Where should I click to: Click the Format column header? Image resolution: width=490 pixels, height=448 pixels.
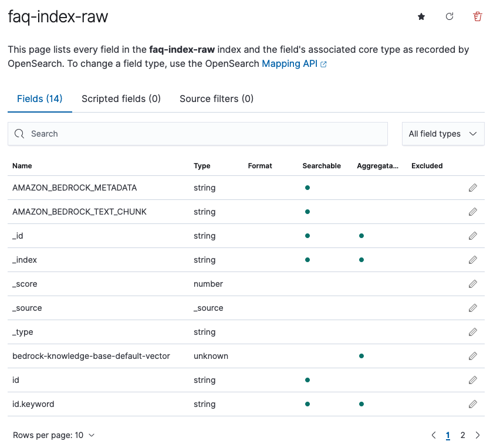[260, 166]
